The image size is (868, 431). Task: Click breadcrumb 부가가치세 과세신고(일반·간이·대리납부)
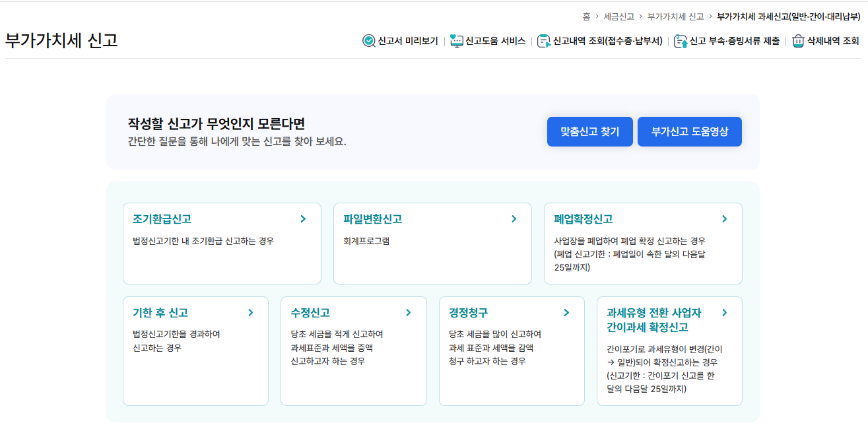(x=789, y=17)
